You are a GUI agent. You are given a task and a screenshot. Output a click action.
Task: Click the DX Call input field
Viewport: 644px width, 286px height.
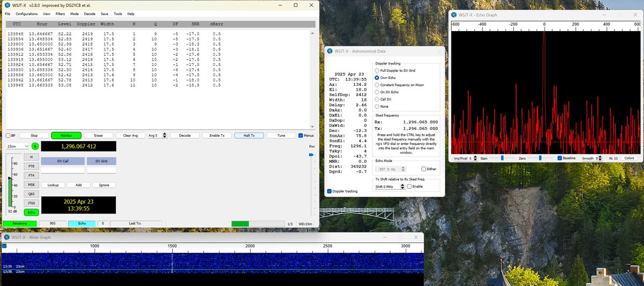(x=63, y=170)
